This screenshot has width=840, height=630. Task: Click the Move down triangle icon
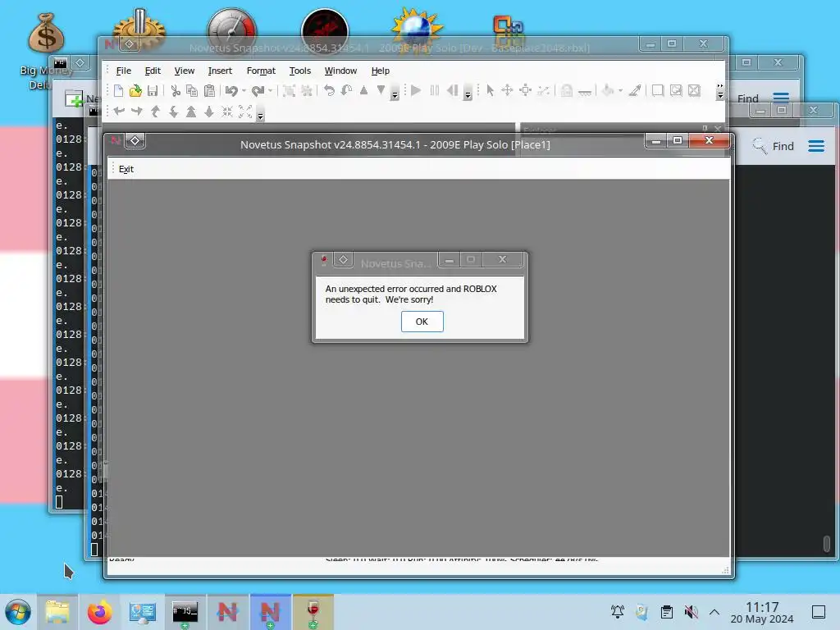pos(381,90)
